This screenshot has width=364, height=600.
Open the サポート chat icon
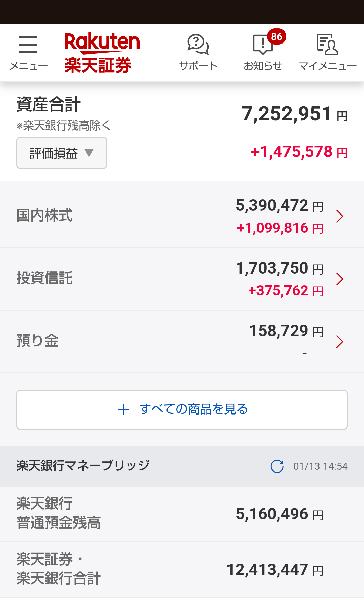(198, 44)
